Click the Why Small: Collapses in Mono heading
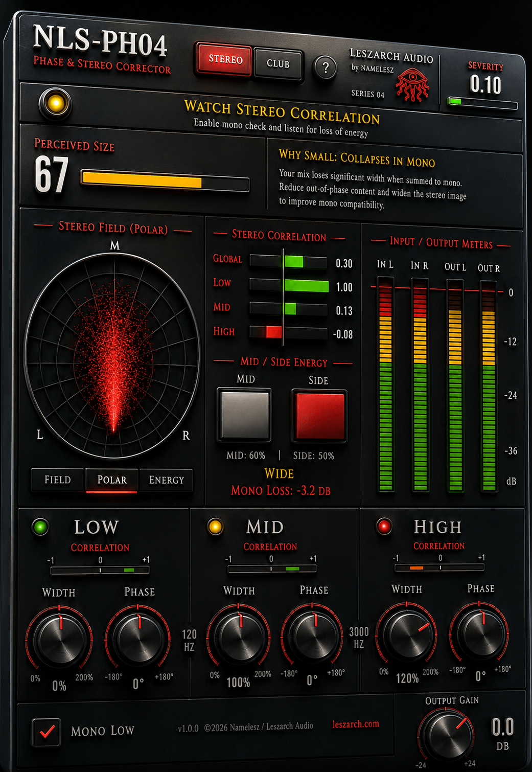 point(357,158)
